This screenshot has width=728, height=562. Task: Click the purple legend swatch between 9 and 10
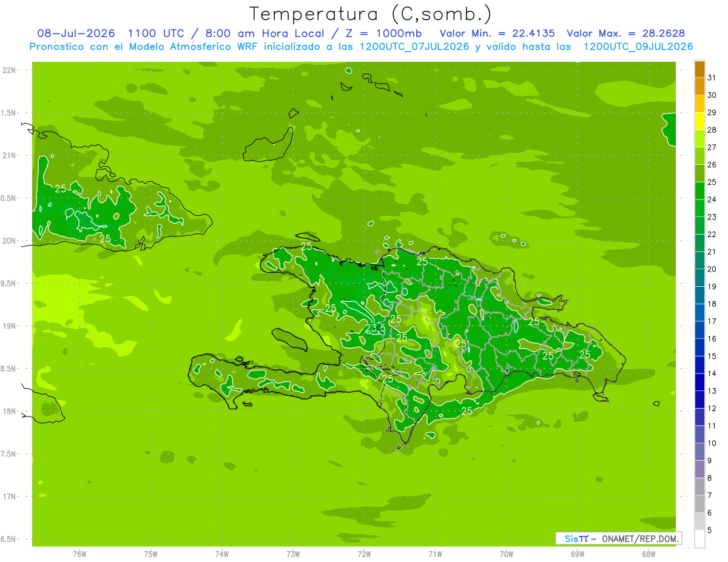pyautogui.click(x=699, y=452)
